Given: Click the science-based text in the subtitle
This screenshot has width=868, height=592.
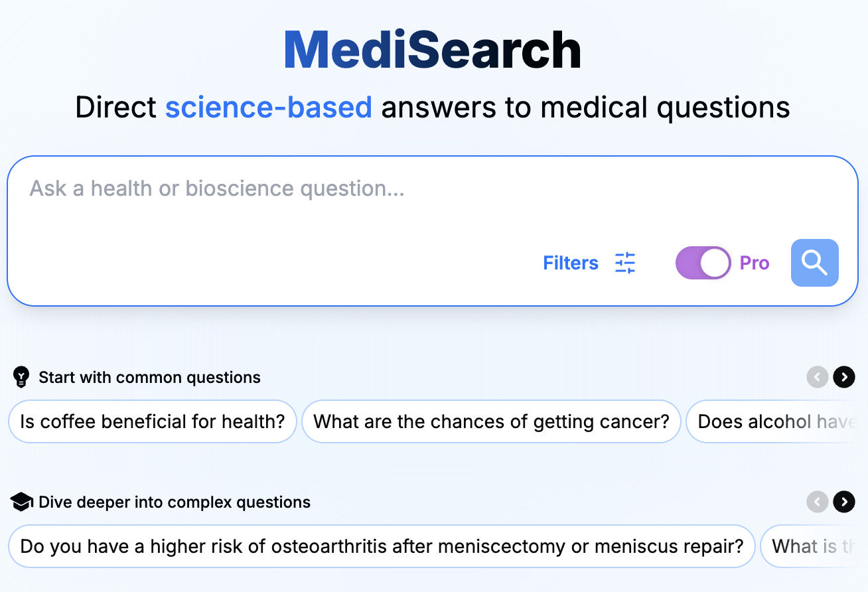Looking at the screenshot, I should 268,107.
